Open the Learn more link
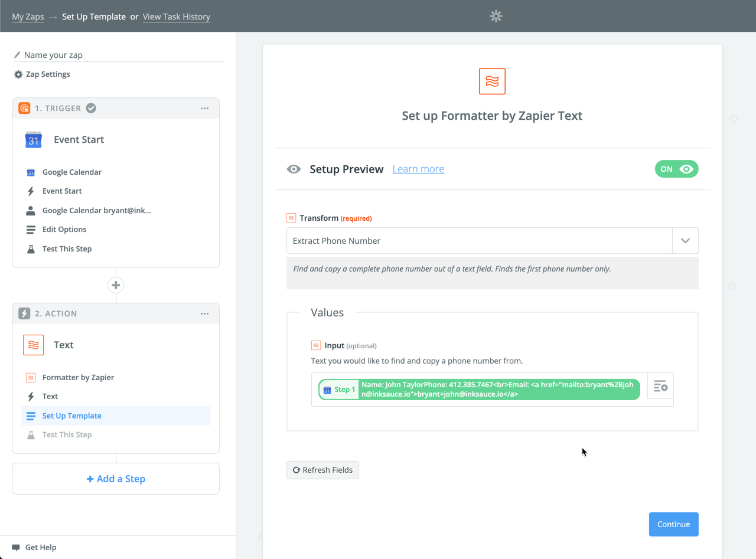Screen dimensions: 756x559 pos(418,169)
